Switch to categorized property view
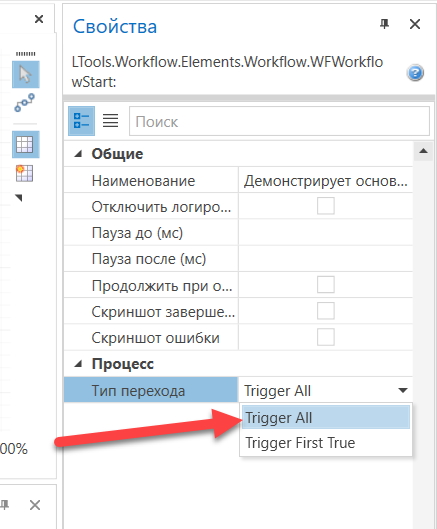 point(81,121)
